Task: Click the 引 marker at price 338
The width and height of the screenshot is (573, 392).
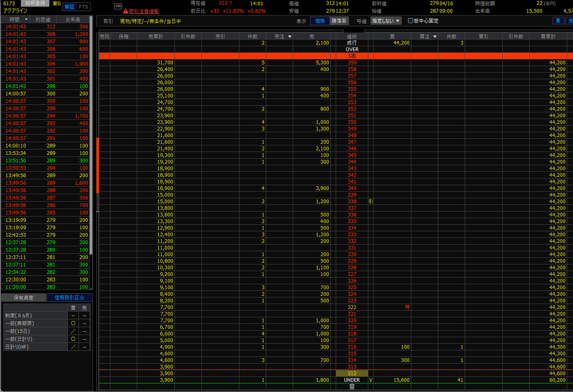Action: (371, 201)
